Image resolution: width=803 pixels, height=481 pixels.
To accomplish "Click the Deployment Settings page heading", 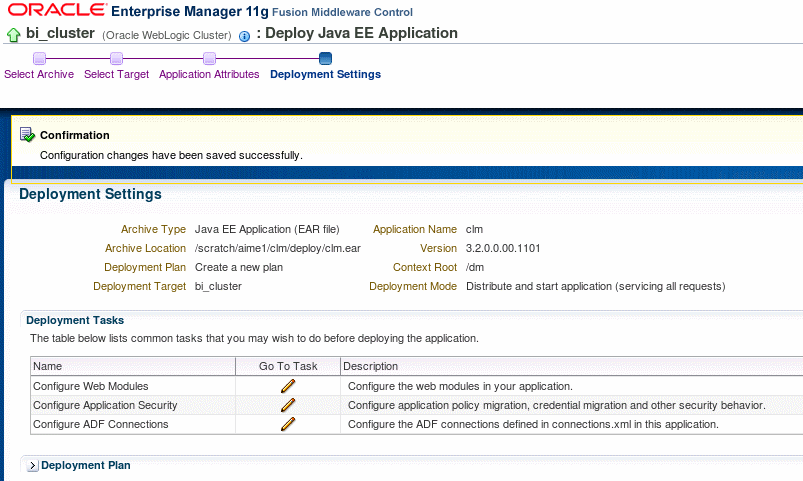I will [x=90, y=194].
